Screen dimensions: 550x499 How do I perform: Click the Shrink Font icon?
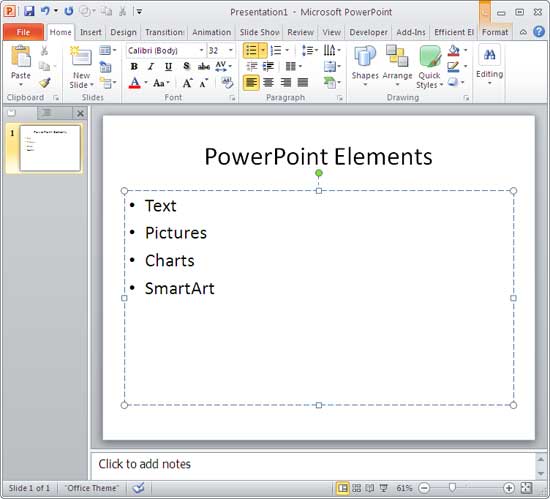[x=203, y=83]
